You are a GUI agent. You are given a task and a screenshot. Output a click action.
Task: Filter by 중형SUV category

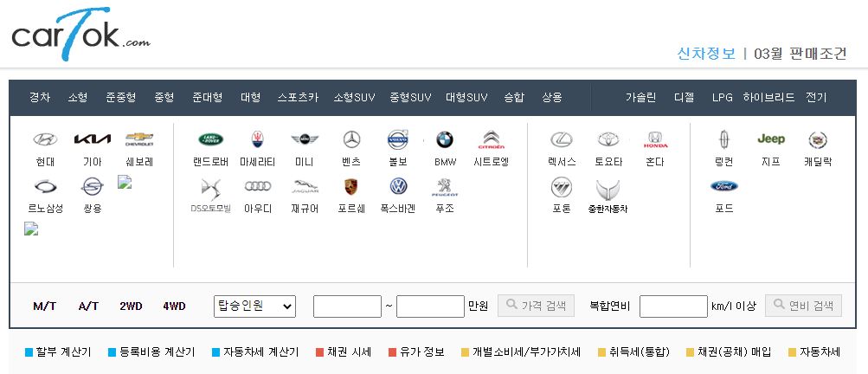coord(410,98)
